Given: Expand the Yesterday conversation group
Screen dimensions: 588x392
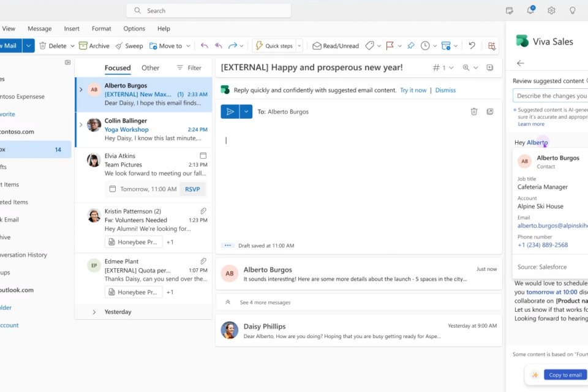Looking at the screenshot, I should [94, 312].
